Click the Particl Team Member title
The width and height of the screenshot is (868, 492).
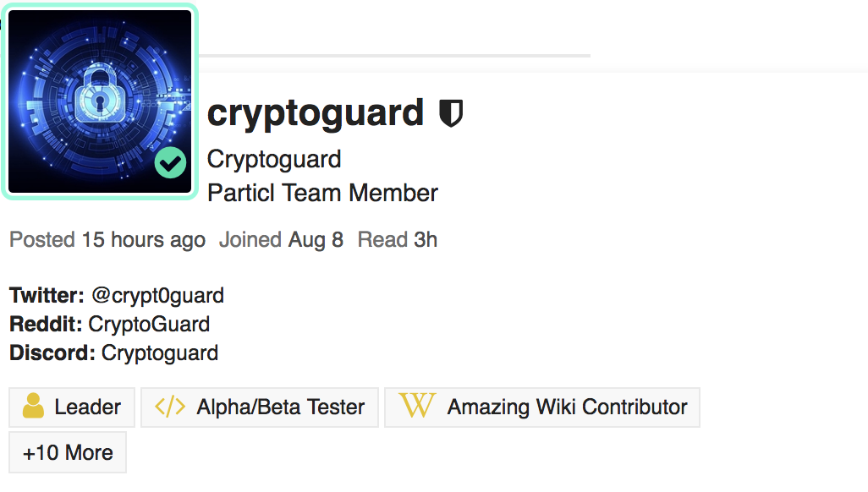[322, 193]
